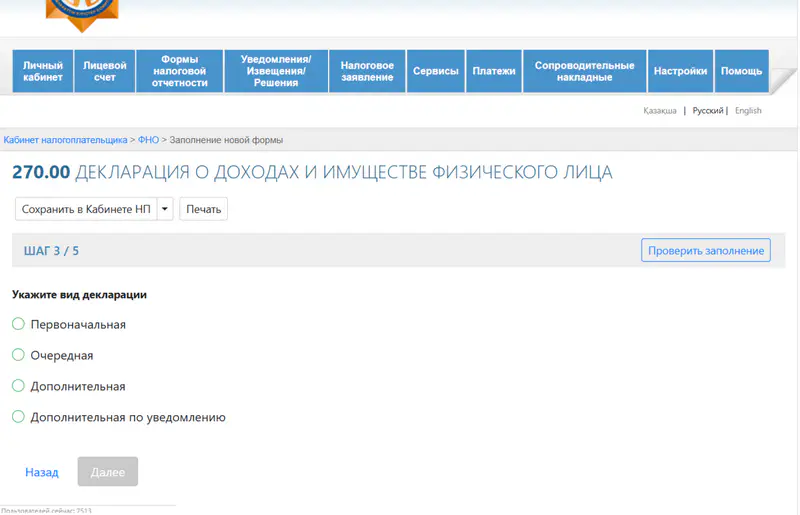The height and width of the screenshot is (515, 800).
Task: Open the Платежи menu item
Action: point(494,71)
